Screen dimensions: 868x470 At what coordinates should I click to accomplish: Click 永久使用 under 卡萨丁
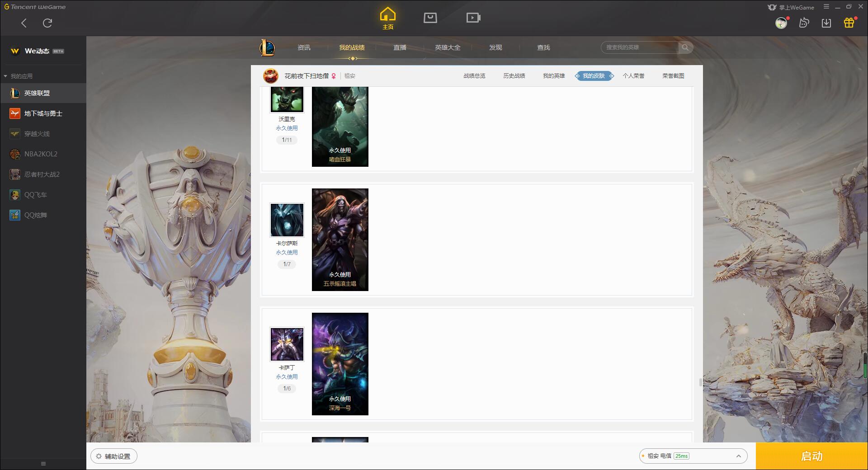click(x=287, y=377)
